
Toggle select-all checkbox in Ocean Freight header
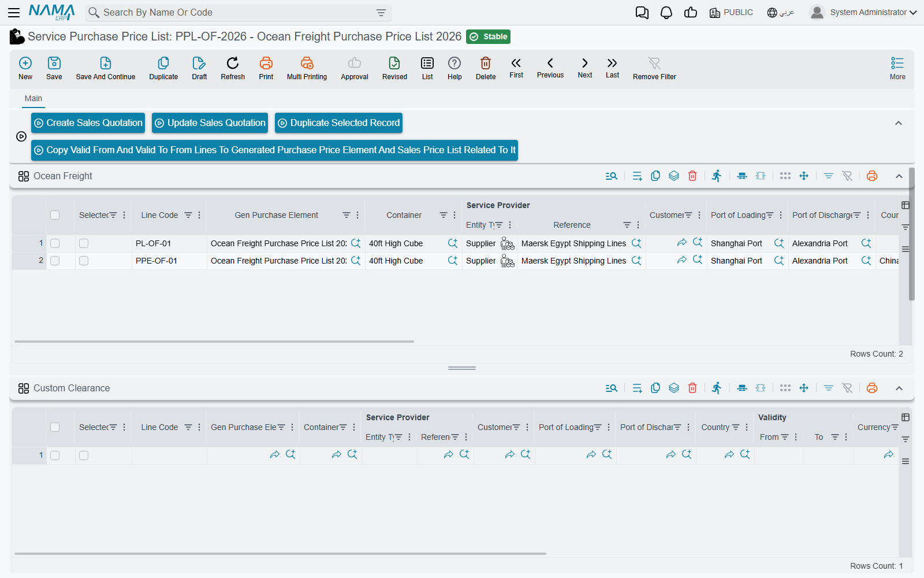pos(55,215)
